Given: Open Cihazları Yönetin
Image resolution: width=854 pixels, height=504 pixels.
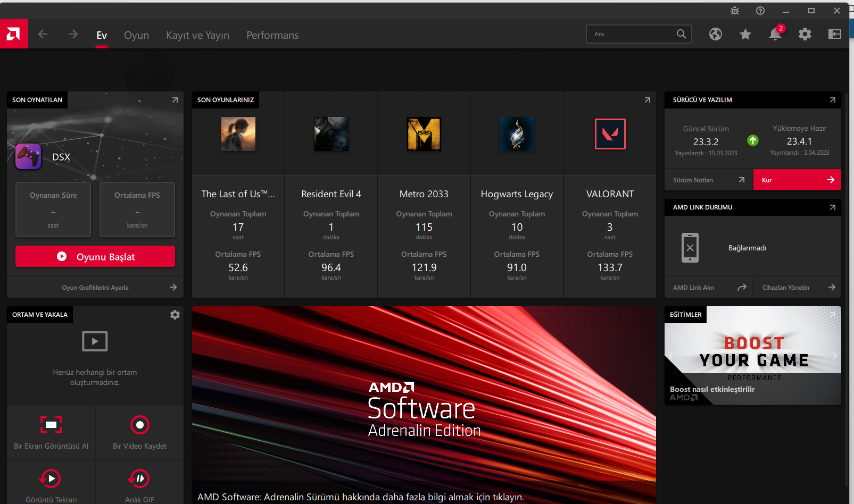Looking at the screenshot, I should 798,288.
